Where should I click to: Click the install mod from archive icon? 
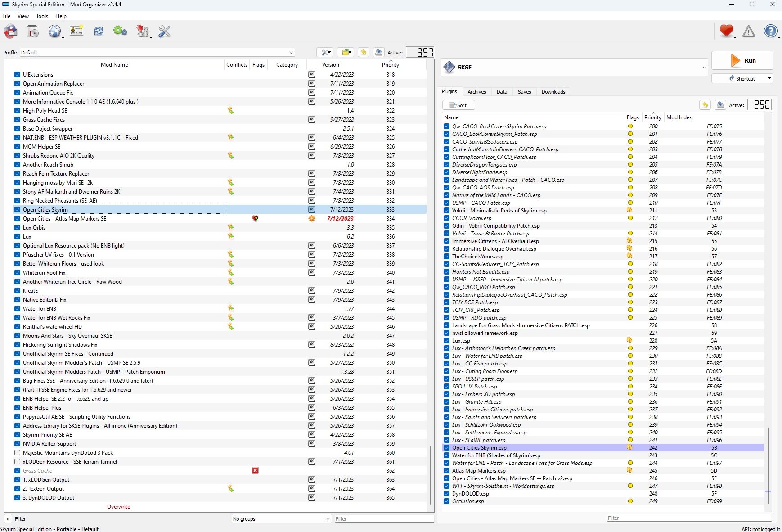[x=32, y=31]
